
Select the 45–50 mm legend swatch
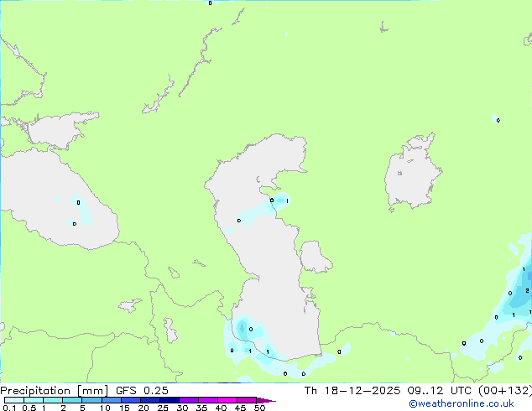(x=247, y=400)
